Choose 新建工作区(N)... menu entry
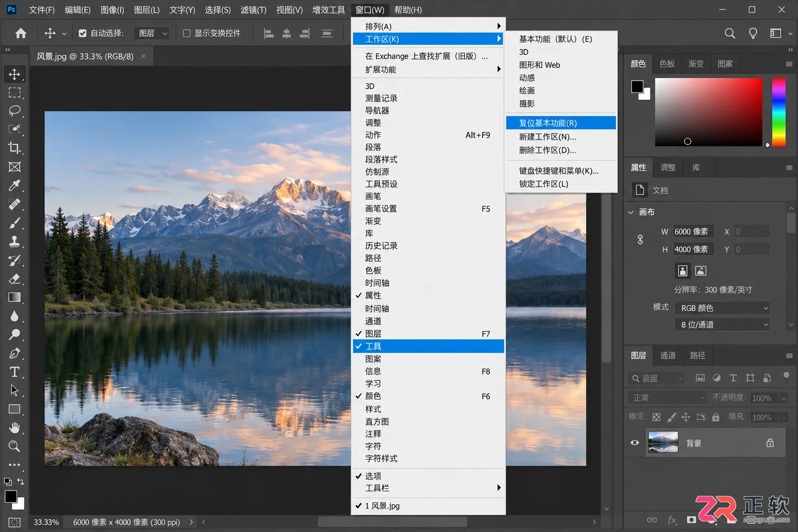 pyautogui.click(x=561, y=137)
